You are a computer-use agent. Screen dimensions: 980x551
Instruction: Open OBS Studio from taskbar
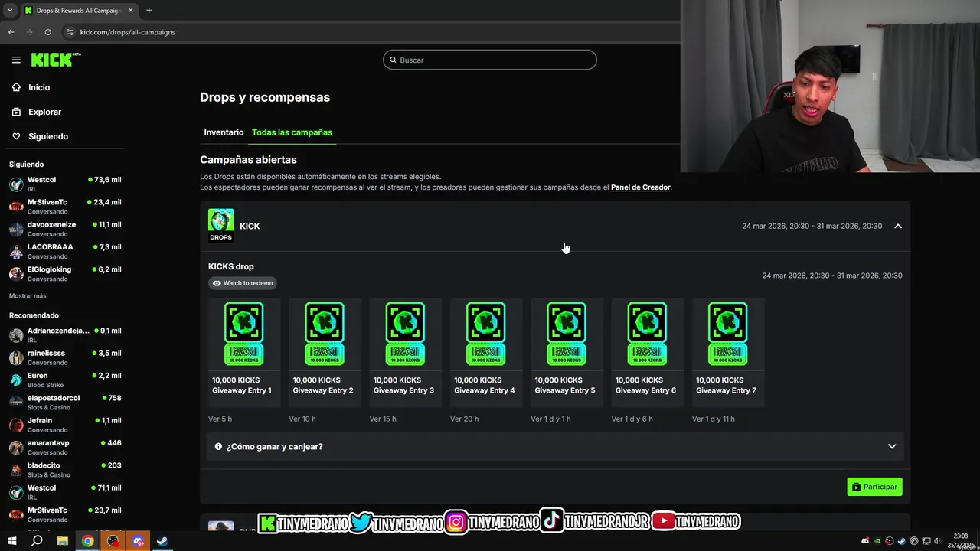click(x=113, y=541)
